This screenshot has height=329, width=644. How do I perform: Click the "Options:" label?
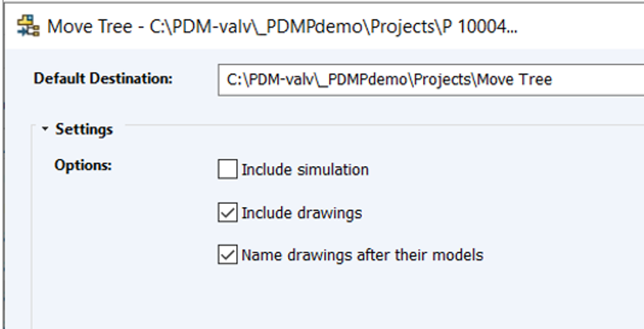(x=83, y=165)
